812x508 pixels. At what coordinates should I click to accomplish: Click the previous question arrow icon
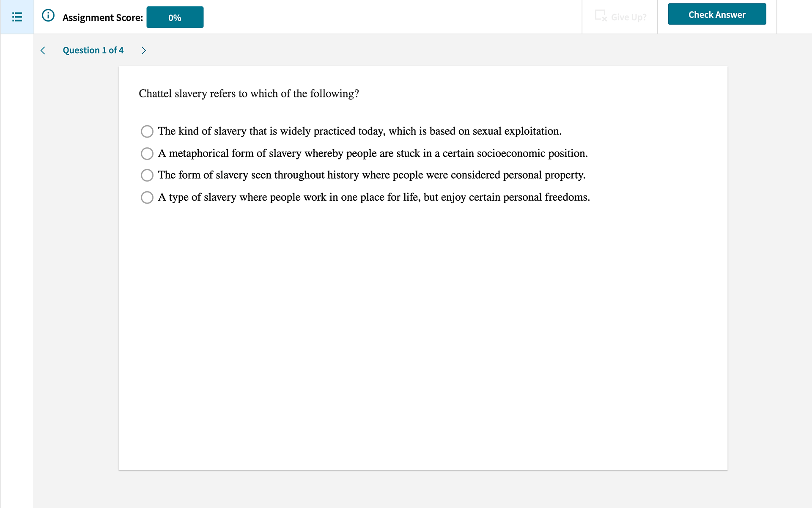(43, 51)
